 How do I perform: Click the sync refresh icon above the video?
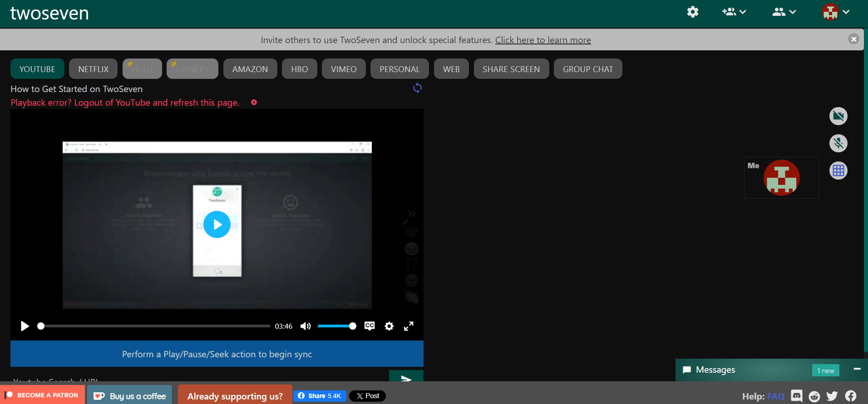[417, 88]
